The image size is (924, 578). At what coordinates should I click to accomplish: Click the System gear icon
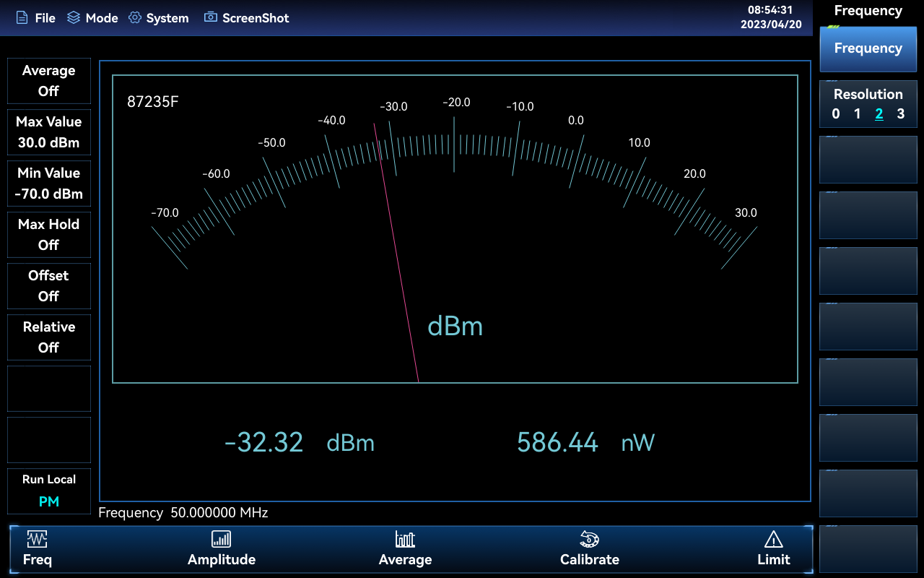tap(135, 18)
